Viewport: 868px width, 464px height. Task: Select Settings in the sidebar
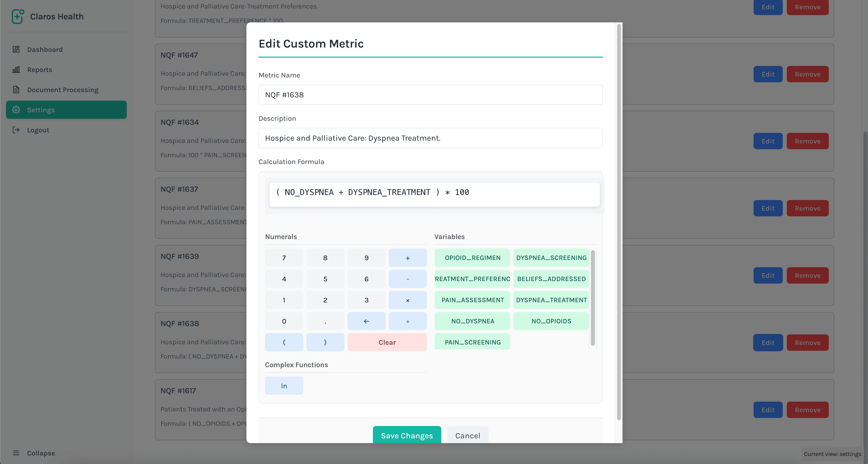(66, 110)
